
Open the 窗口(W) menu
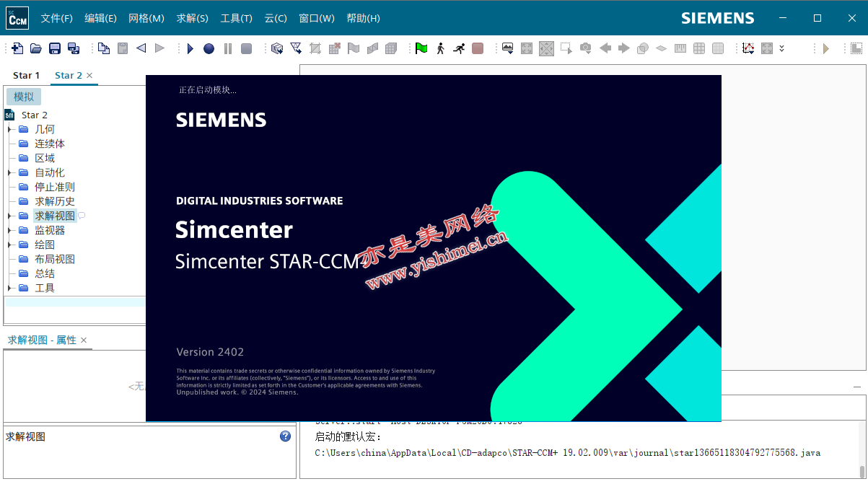coord(317,18)
